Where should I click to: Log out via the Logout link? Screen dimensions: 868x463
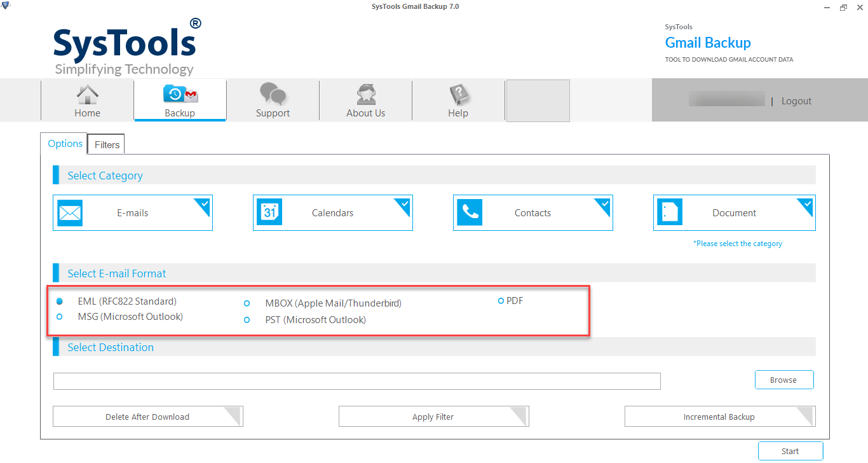pos(796,101)
